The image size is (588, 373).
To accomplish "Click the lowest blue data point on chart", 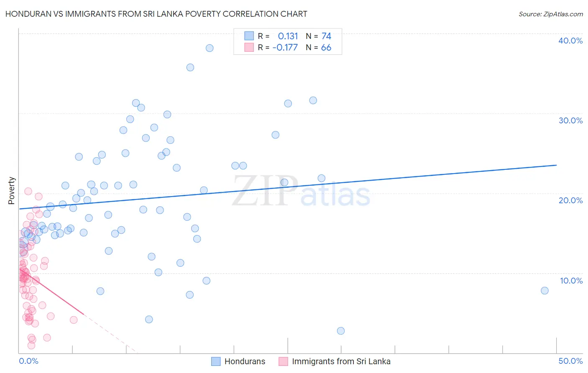I will point(341,331).
